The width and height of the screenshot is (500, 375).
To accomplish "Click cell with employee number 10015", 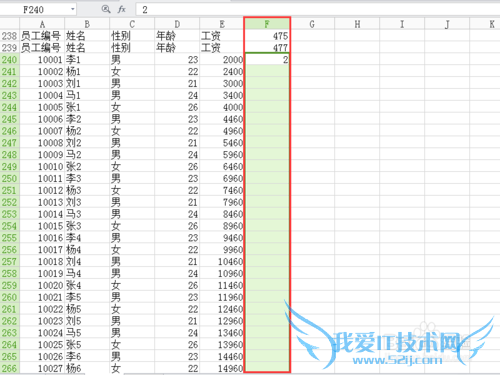I will click(42, 226).
